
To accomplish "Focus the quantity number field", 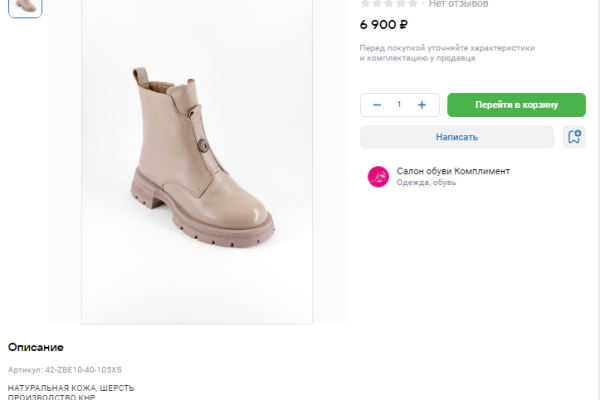I will coord(399,105).
